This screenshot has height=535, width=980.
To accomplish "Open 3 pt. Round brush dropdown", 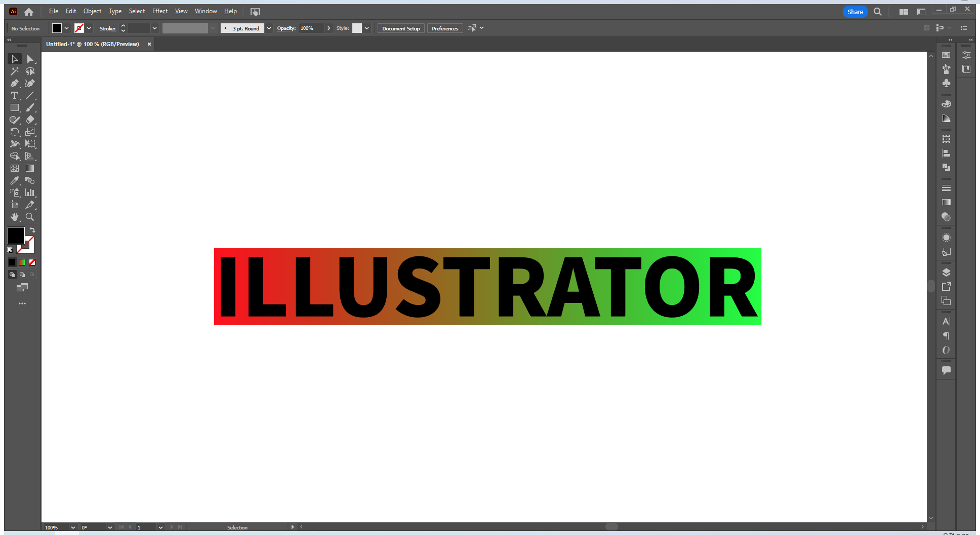I will [x=269, y=28].
